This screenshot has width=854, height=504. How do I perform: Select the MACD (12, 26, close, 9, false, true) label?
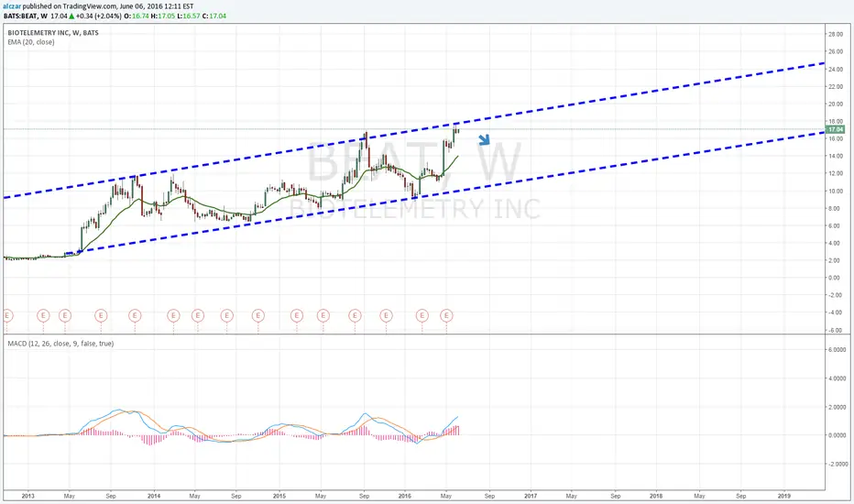[60, 344]
